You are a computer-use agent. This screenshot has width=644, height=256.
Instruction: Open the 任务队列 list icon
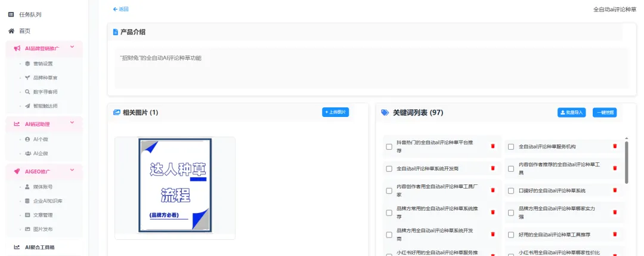[11, 15]
